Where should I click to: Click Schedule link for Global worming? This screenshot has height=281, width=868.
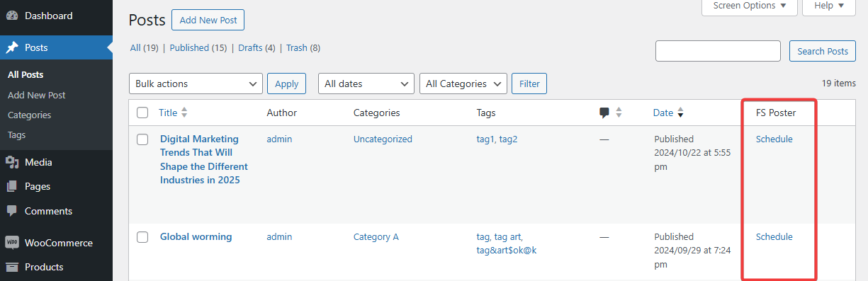pos(774,237)
